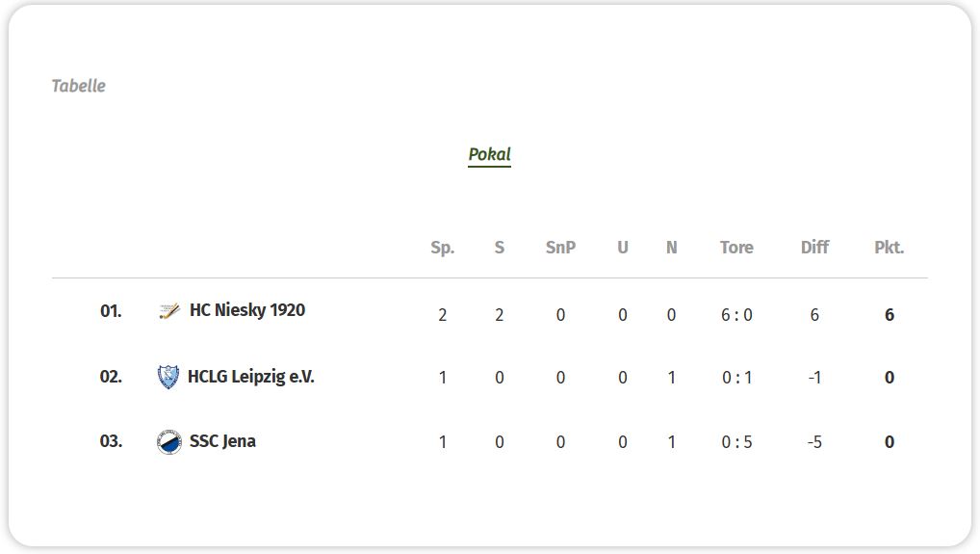Click the Pkt. column header
The image size is (980, 554).
pyautogui.click(x=889, y=248)
